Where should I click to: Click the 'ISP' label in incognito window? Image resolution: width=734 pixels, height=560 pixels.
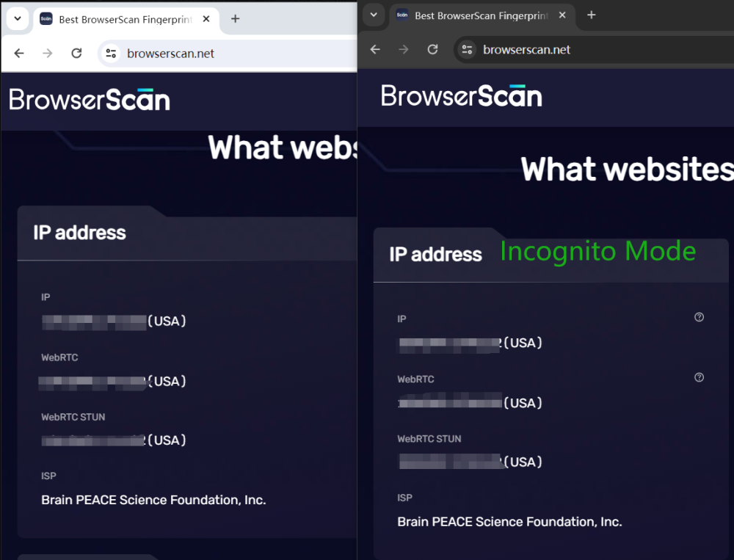405,498
